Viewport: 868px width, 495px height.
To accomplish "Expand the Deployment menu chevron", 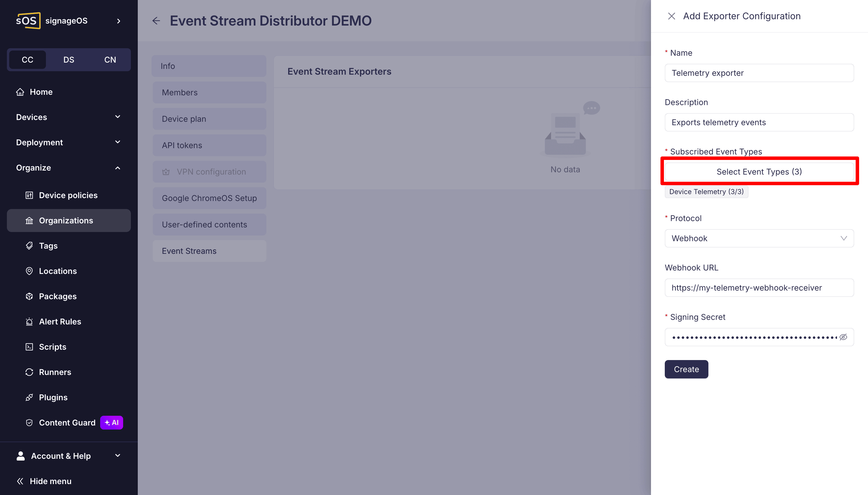I will (118, 142).
